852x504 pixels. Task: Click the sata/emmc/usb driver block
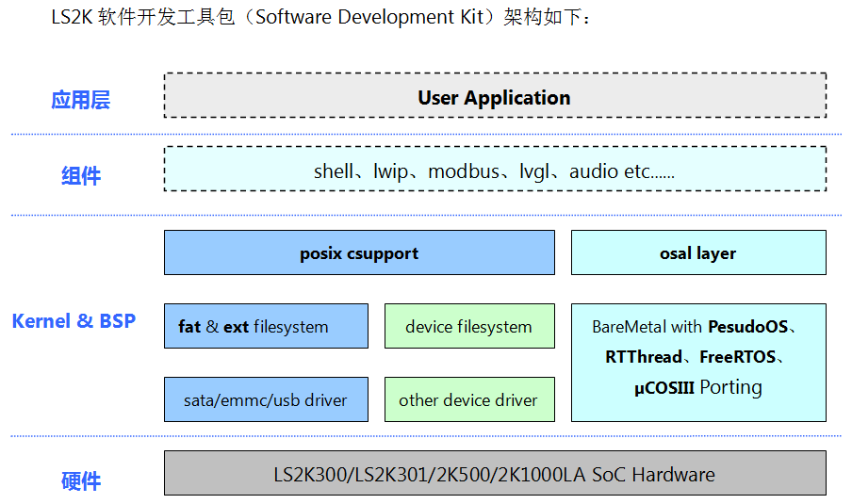pyautogui.click(x=266, y=399)
